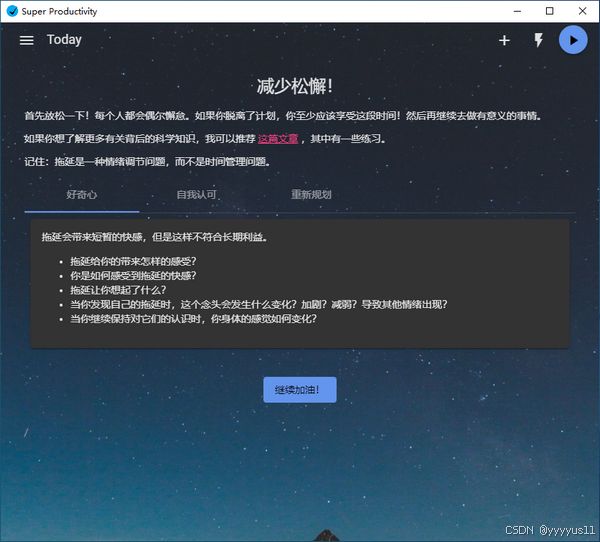Close the Super Productivity window

tap(582, 11)
